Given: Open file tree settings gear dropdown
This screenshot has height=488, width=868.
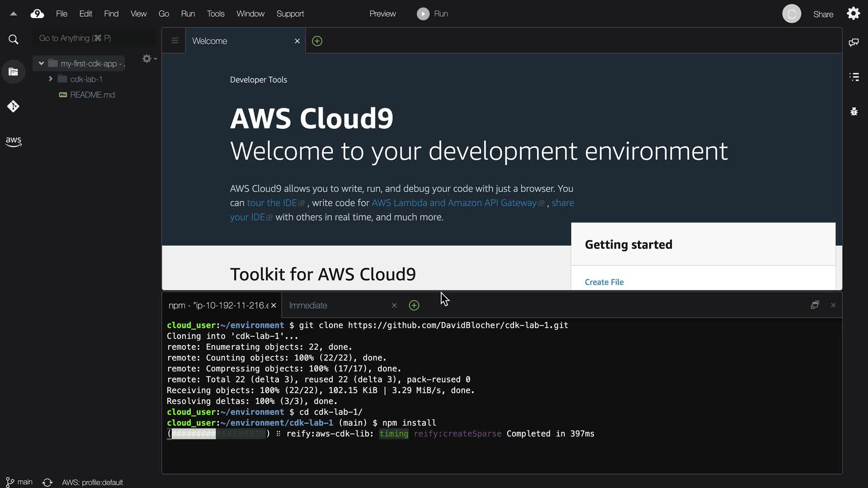Looking at the screenshot, I should coord(149,59).
